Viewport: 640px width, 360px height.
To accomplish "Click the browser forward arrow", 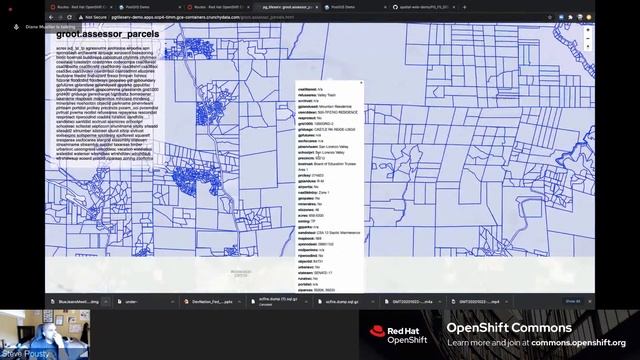I will click(60, 18).
